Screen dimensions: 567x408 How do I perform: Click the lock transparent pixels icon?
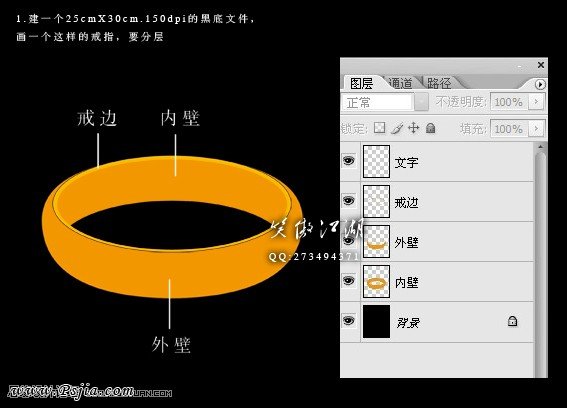(379, 128)
